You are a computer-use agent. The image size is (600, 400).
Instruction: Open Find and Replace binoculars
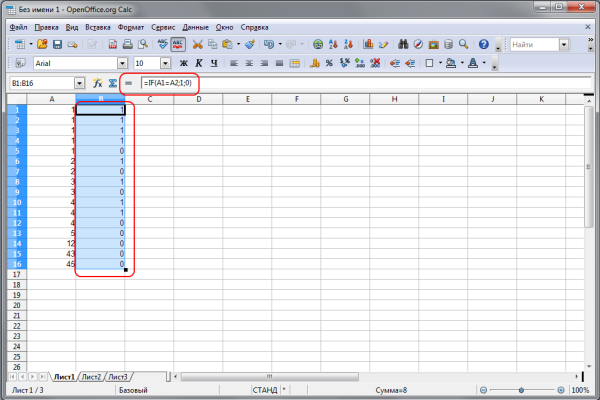(403, 44)
